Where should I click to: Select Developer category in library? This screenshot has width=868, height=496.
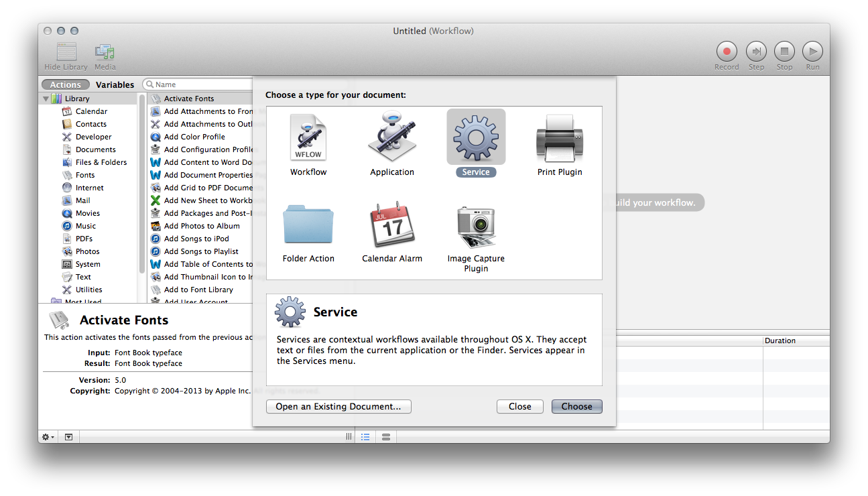93,137
